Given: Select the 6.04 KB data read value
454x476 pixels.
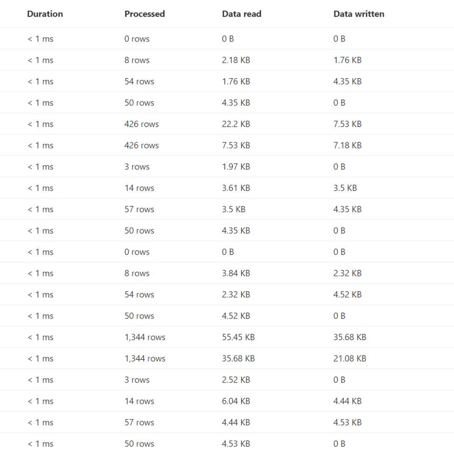Looking at the screenshot, I should (x=236, y=401).
